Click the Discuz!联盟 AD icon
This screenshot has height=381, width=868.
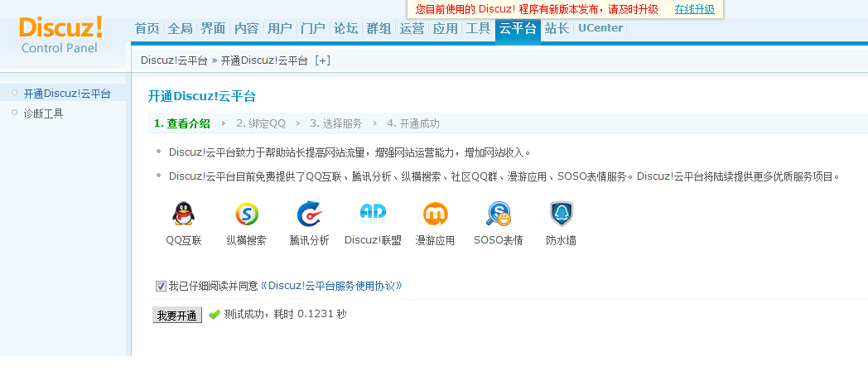click(x=373, y=213)
